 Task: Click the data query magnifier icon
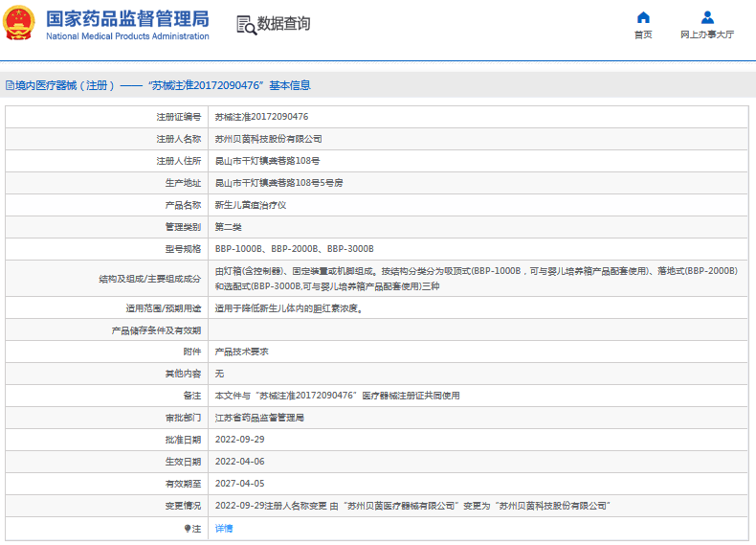[x=246, y=25]
